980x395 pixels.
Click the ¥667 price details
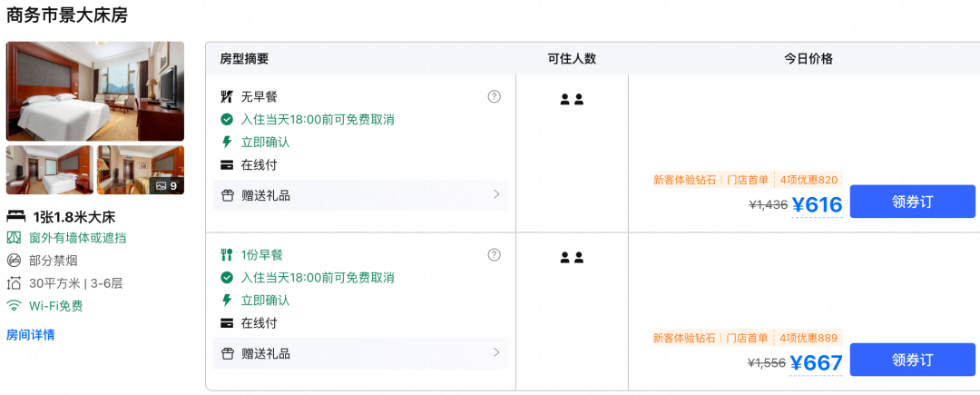817,362
